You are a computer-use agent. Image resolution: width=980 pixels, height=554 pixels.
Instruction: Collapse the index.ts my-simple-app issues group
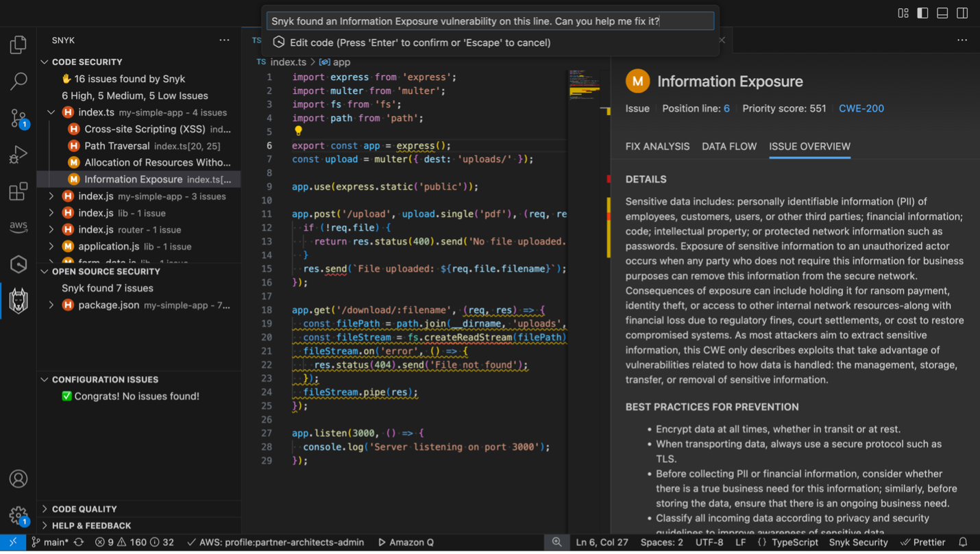(51, 112)
